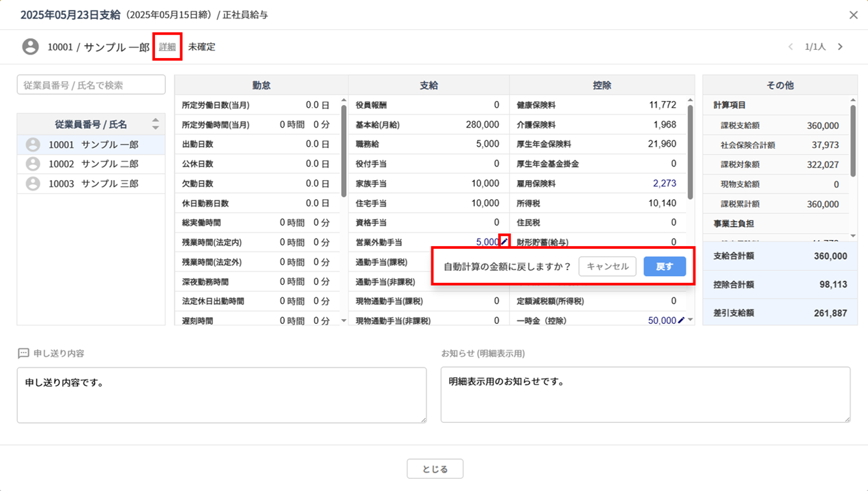Viewport: 868px width, 491px height.
Task: Click the 未確定 status label
Action: tap(202, 47)
